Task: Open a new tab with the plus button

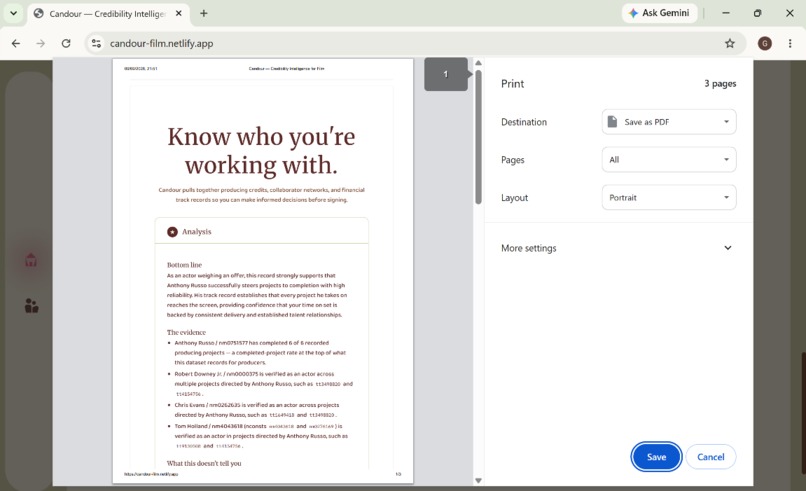Action: (204, 13)
